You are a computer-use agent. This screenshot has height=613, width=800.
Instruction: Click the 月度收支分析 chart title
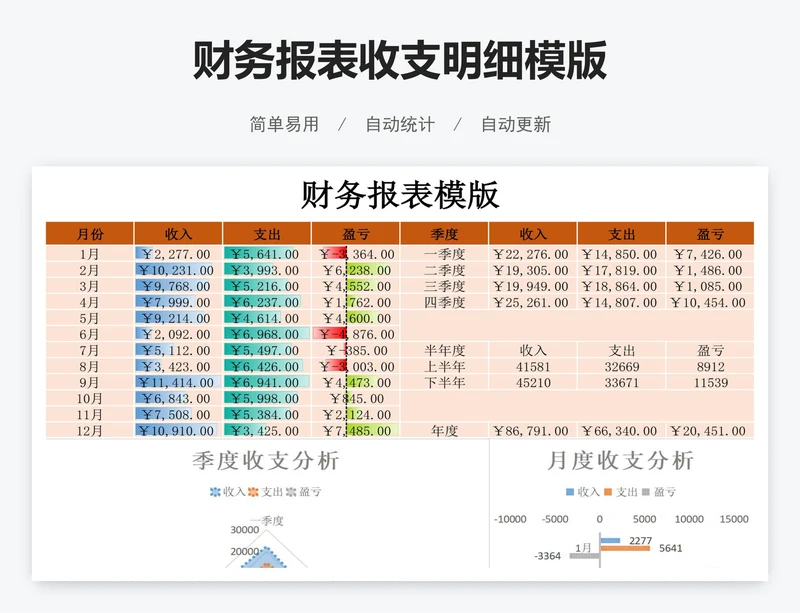[x=620, y=460]
